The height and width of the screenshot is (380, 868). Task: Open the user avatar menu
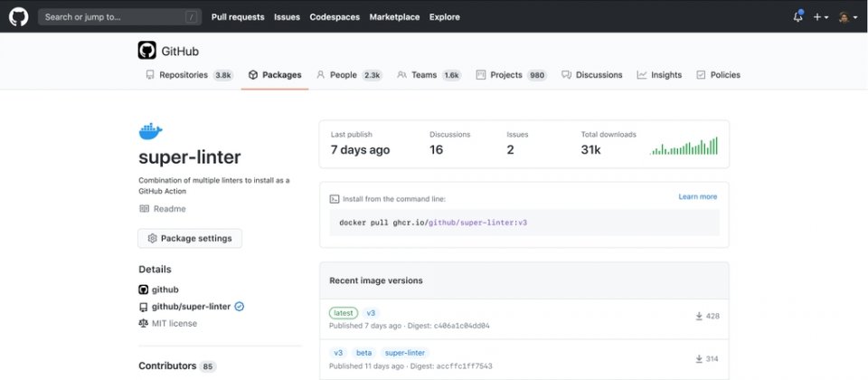click(x=847, y=17)
